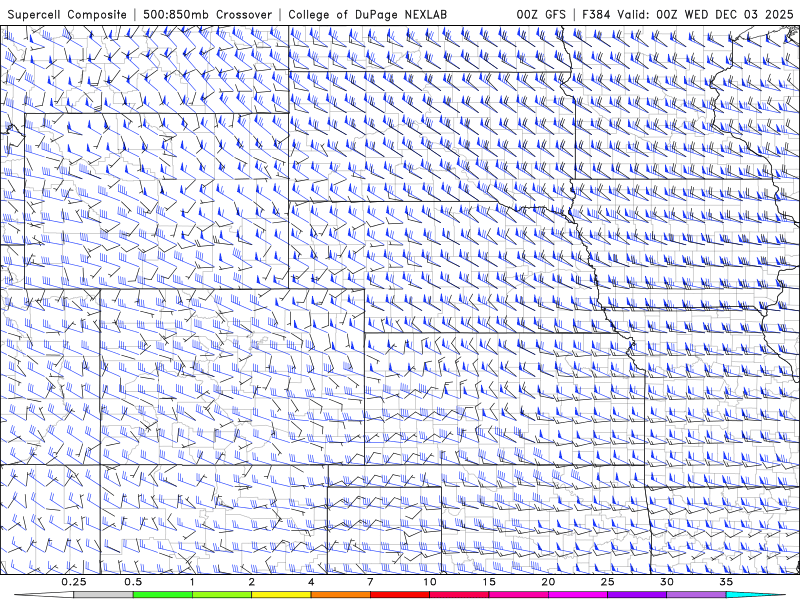
Task: Click the '30' legend label
Action: pos(667,582)
